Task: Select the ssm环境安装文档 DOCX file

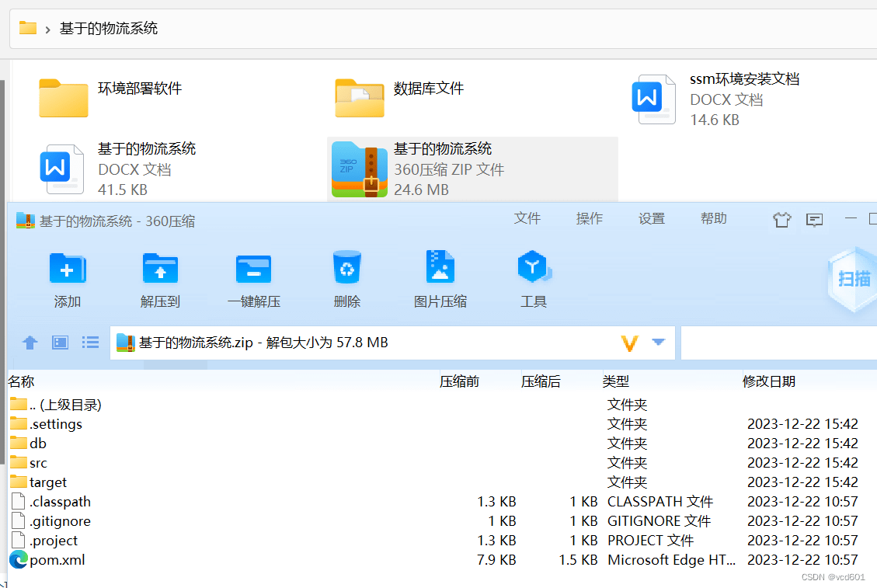Action: [715, 99]
